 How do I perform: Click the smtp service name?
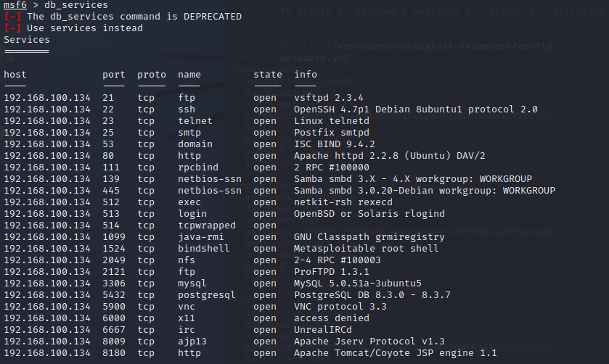[x=189, y=133]
